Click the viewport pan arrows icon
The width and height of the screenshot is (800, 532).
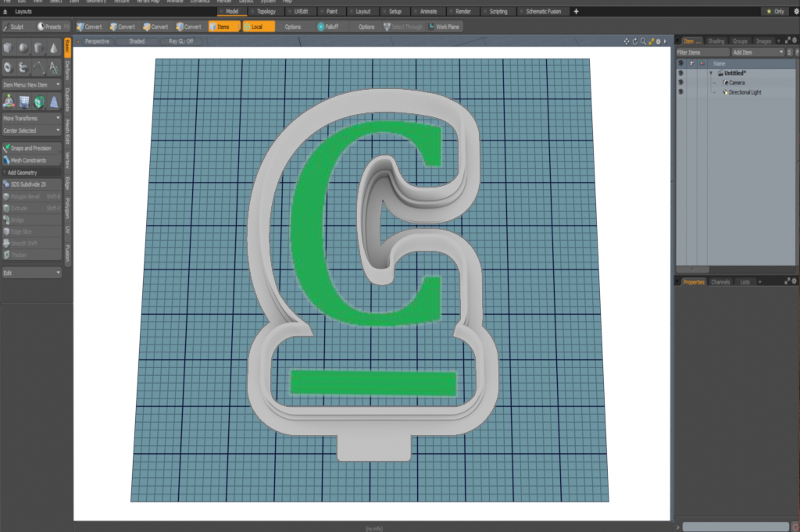pos(627,41)
